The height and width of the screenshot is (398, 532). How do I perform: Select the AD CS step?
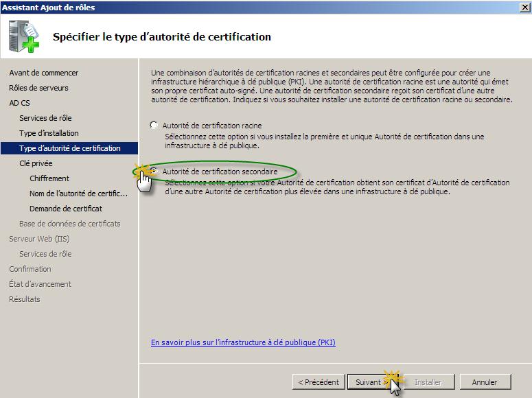pos(19,103)
